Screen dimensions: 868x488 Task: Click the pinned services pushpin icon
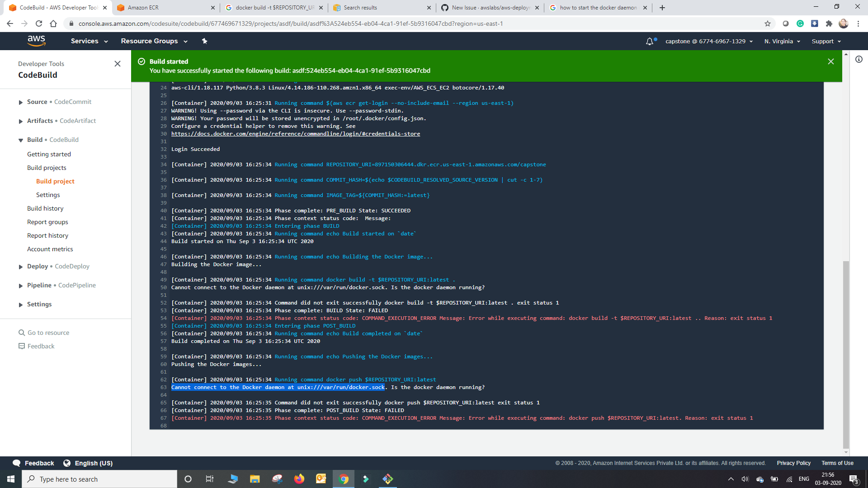click(204, 41)
